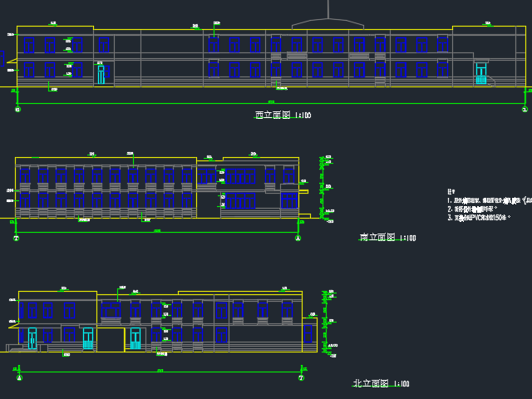Select the 南立面图 1:100 title label
Screen dimensions: 532x399
pos(387,238)
